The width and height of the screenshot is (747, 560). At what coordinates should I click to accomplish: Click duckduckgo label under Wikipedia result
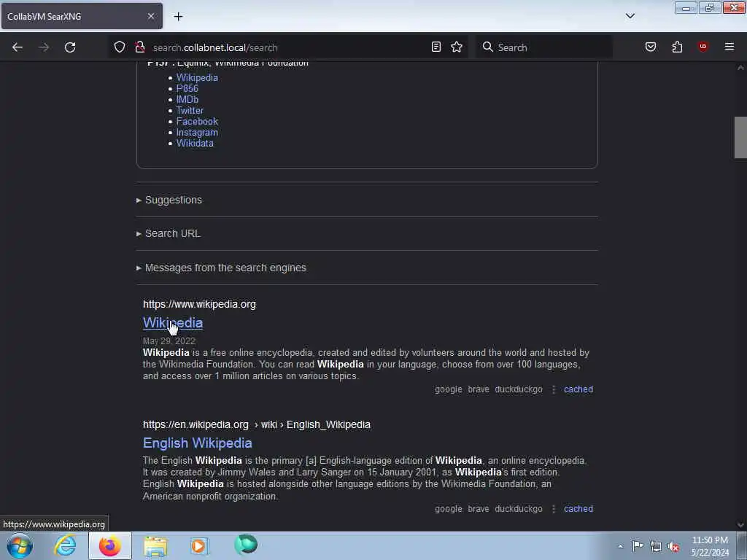point(519,389)
